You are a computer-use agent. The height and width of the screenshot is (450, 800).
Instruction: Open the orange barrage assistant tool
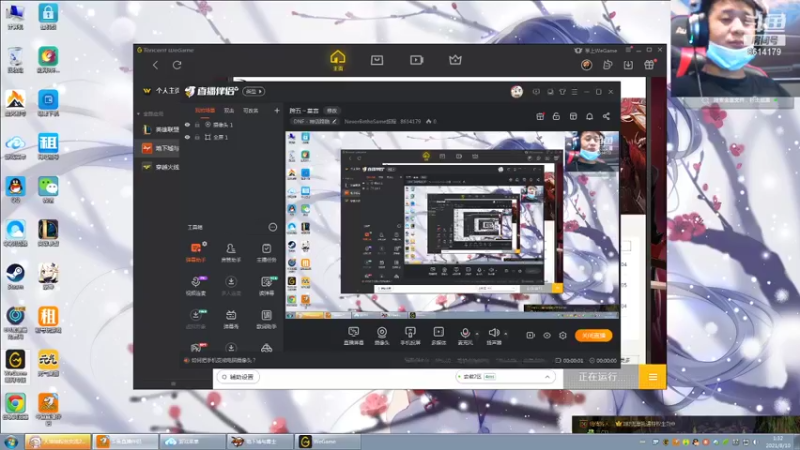coord(196,253)
